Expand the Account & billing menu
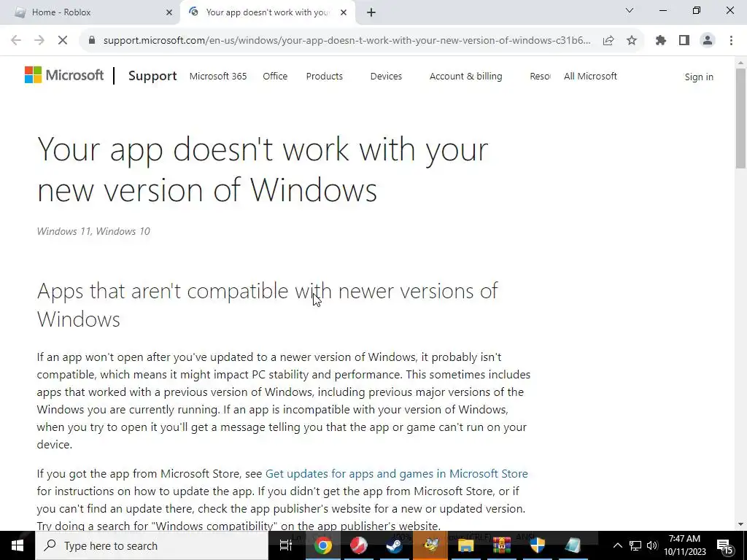This screenshot has width=747, height=560. tap(466, 76)
